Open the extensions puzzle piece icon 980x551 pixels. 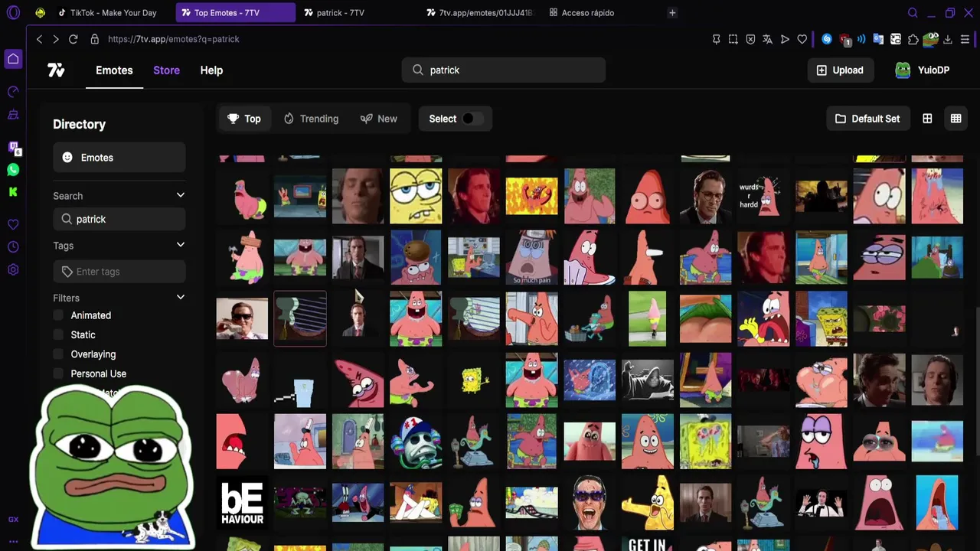(913, 39)
